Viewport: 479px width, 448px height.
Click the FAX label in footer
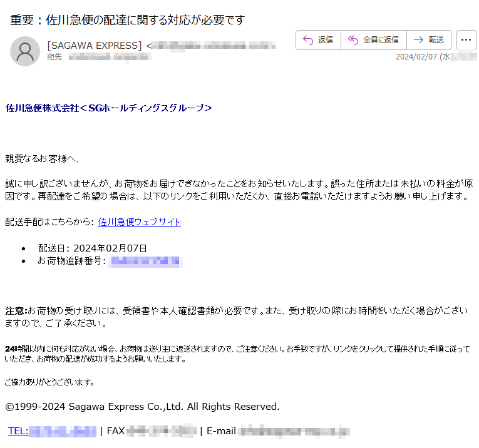pos(116,431)
